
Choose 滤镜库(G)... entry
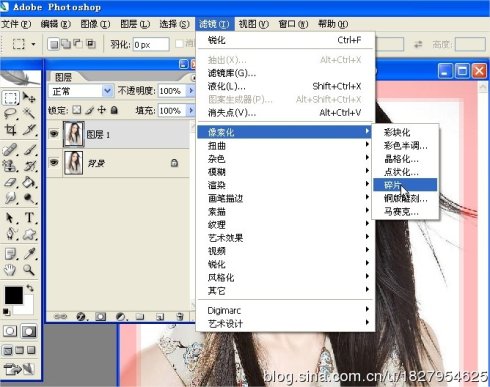coord(286,73)
